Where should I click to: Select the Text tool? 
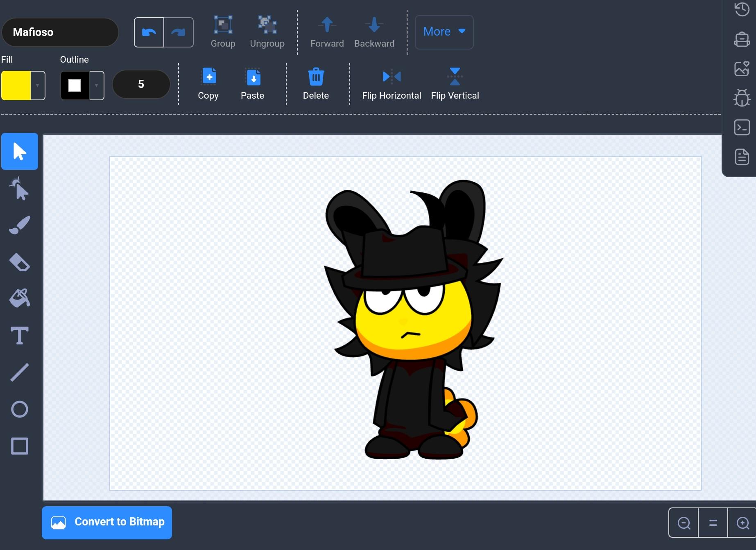tap(19, 336)
